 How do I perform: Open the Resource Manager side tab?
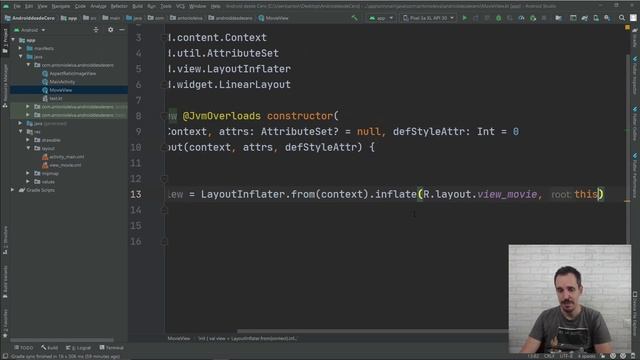[x=5, y=86]
